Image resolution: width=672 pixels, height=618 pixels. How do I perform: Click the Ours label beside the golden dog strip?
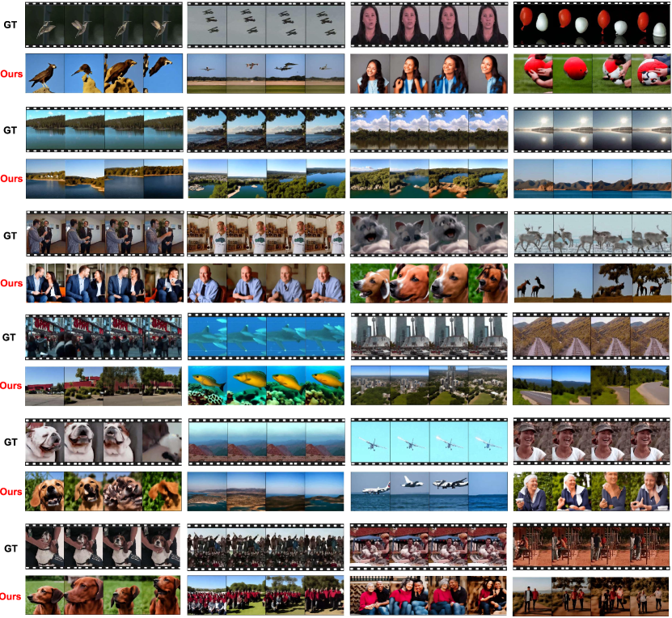pyautogui.click(x=11, y=492)
